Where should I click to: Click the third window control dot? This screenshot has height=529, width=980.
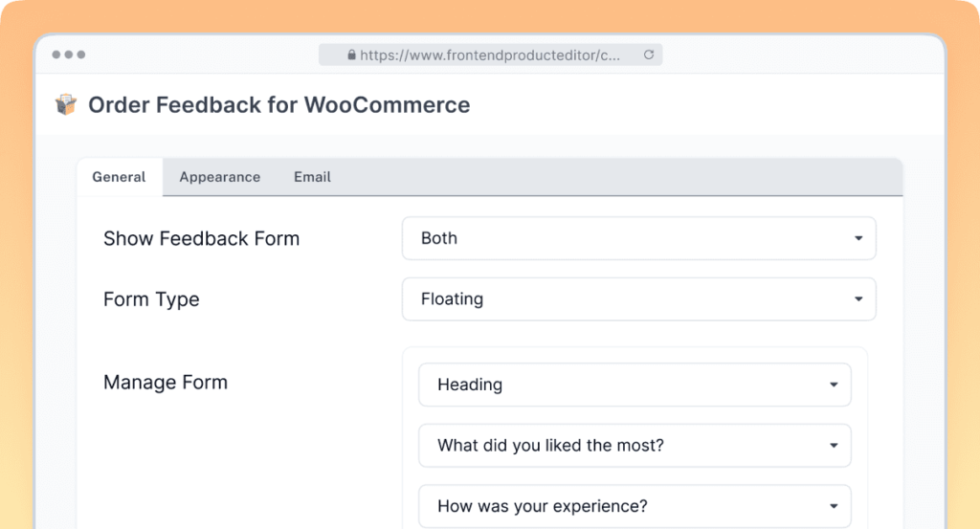pyautogui.click(x=81, y=55)
